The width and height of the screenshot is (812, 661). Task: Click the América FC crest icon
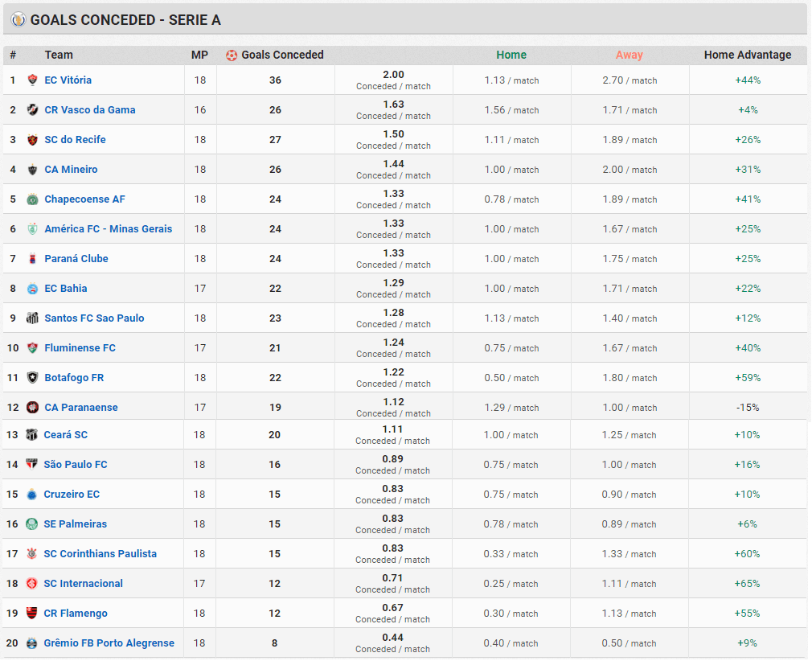tap(33, 229)
